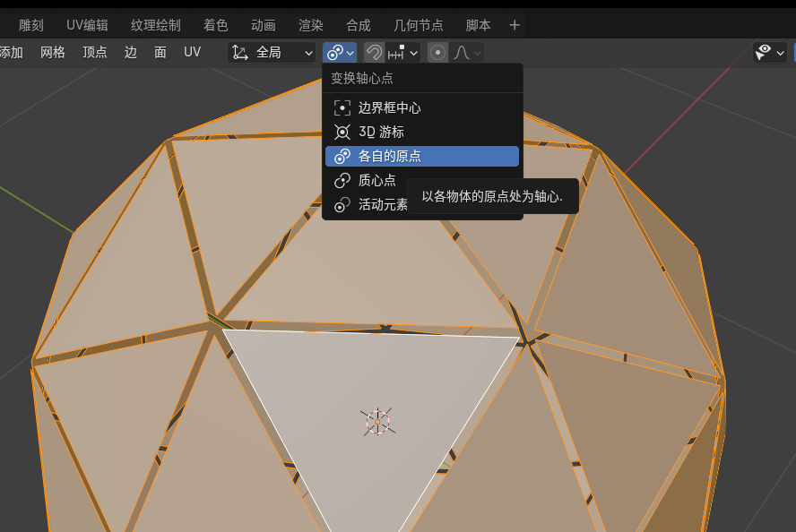Add a new workspace with plus icon
Image resolution: width=796 pixels, height=532 pixels.
click(515, 25)
